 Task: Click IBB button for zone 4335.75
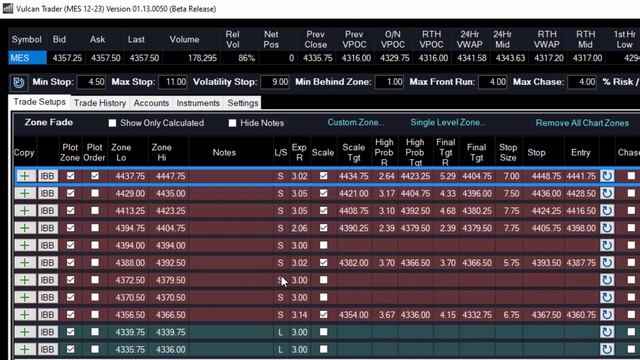click(x=47, y=349)
